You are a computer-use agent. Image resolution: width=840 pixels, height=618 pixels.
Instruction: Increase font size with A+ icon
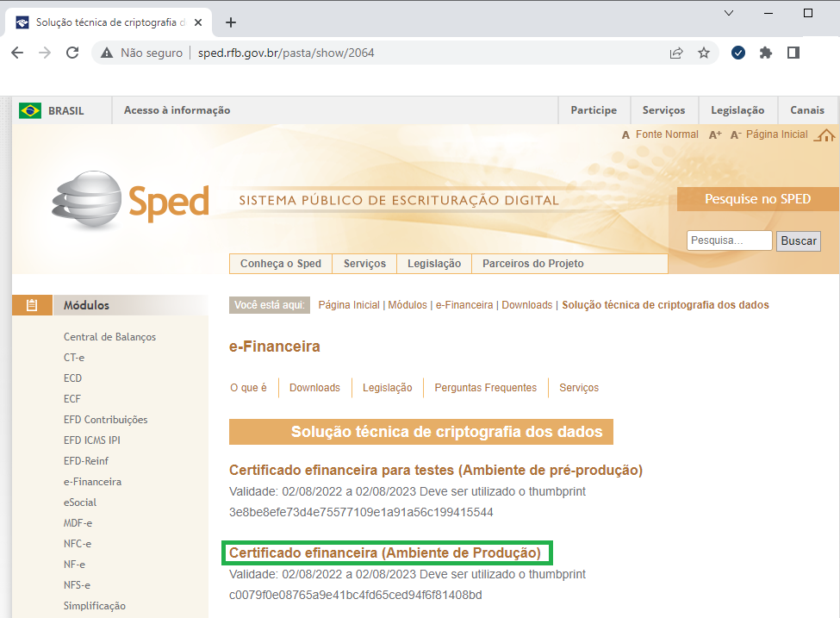(714, 134)
